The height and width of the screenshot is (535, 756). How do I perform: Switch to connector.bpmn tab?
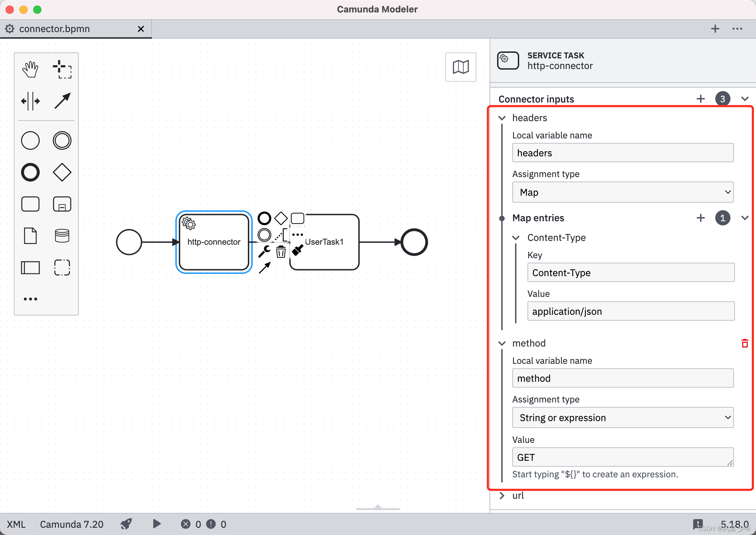pyautogui.click(x=55, y=29)
